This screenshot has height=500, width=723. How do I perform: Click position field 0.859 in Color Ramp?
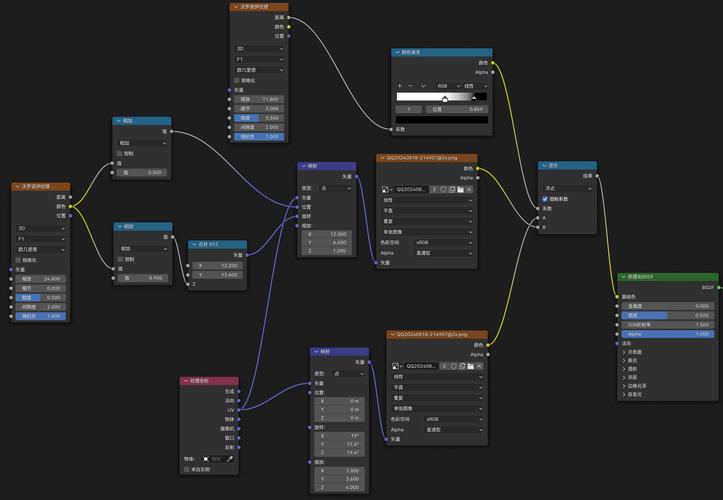(x=455, y=109)
